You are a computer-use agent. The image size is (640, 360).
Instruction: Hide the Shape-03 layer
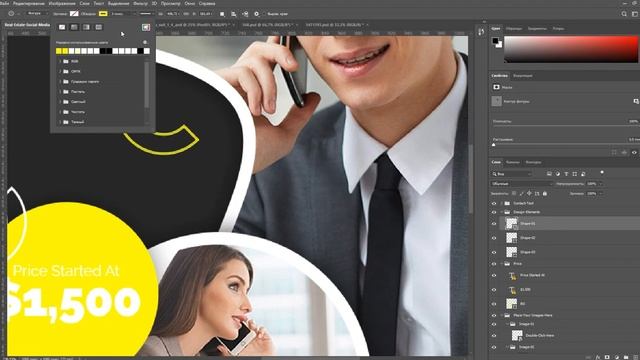494,252
